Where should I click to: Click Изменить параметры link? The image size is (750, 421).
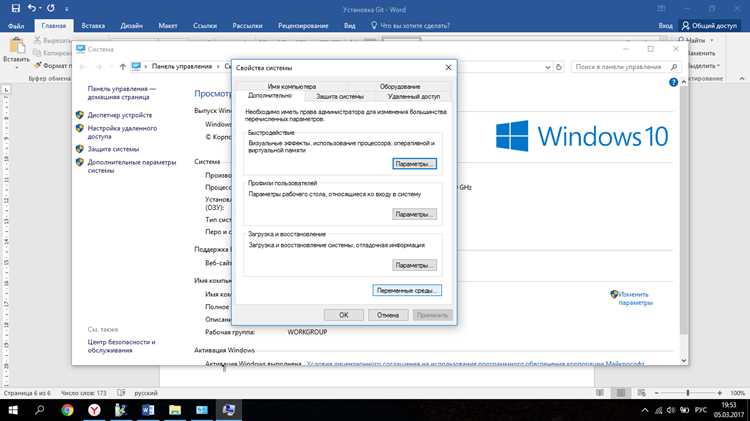[x=635, y=299]
